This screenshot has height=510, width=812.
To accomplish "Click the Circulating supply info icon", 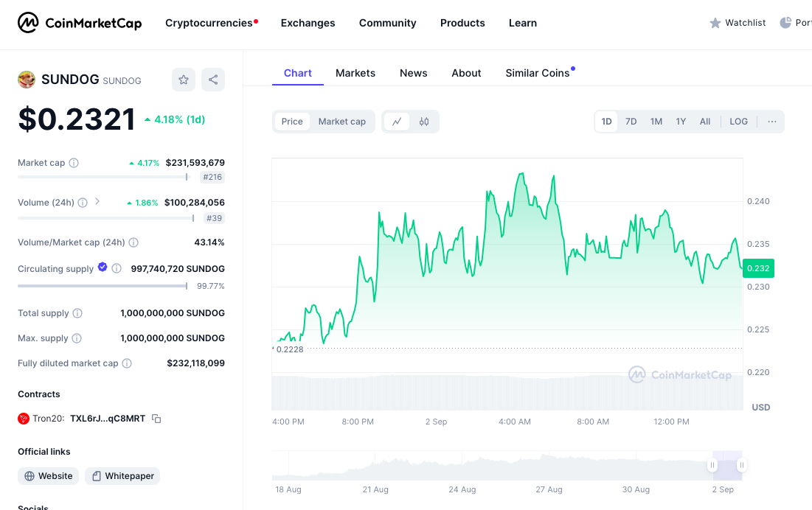I will [x=117, y=269].
